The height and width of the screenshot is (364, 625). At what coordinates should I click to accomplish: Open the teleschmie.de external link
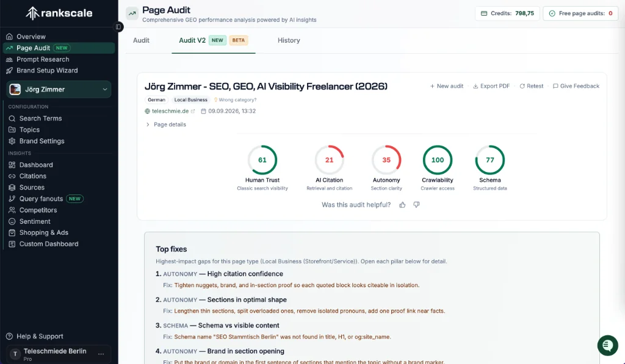pyautogui.click(x=170, y=111)
